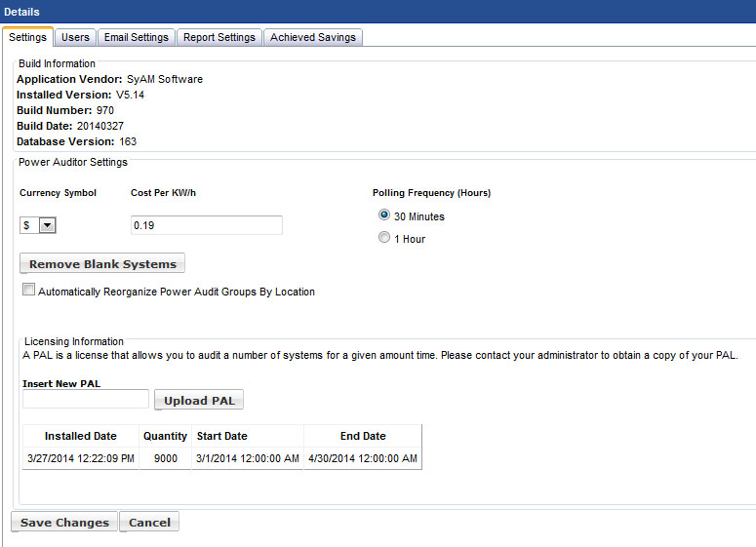Click the Cancel button
Screen dimensions: 756x547
pyautogui.click(x=149, y=523)
